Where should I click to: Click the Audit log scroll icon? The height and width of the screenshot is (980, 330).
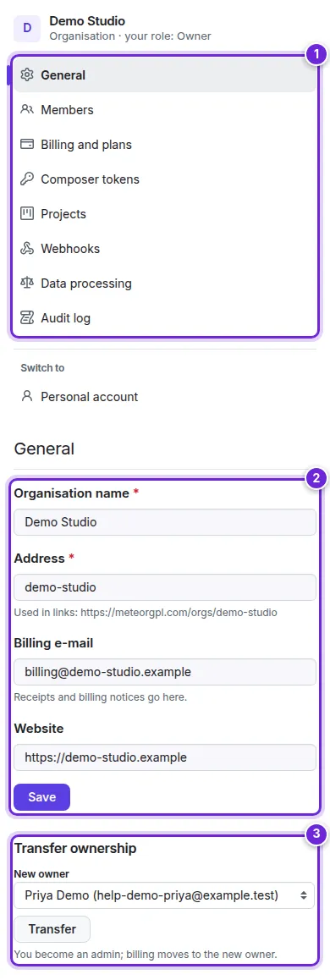pyautogui.click(x=27, y=318)
